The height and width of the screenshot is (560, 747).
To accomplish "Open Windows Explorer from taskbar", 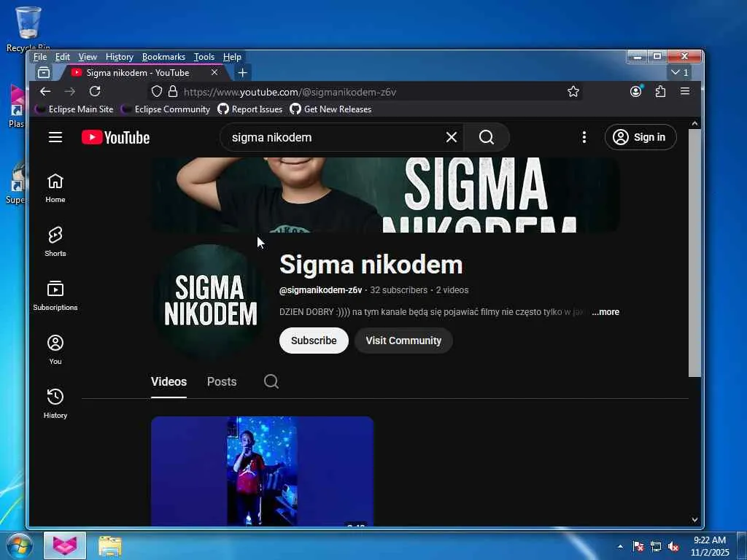I will point(110,545).
